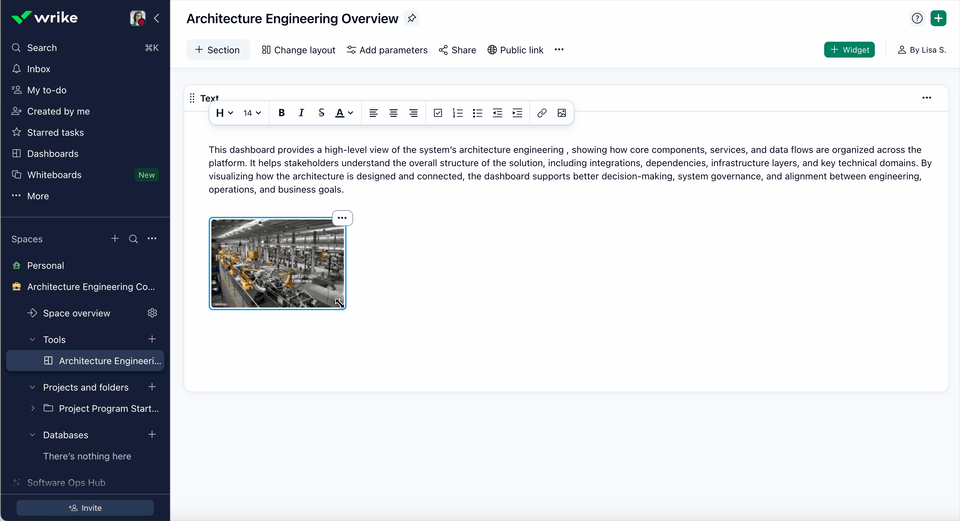Grab the Text widget drag handle

coord(192,98)
